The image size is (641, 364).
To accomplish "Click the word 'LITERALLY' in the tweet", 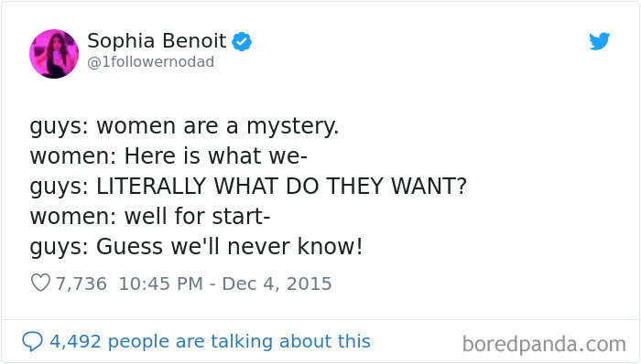I will [x=151, y=186].
